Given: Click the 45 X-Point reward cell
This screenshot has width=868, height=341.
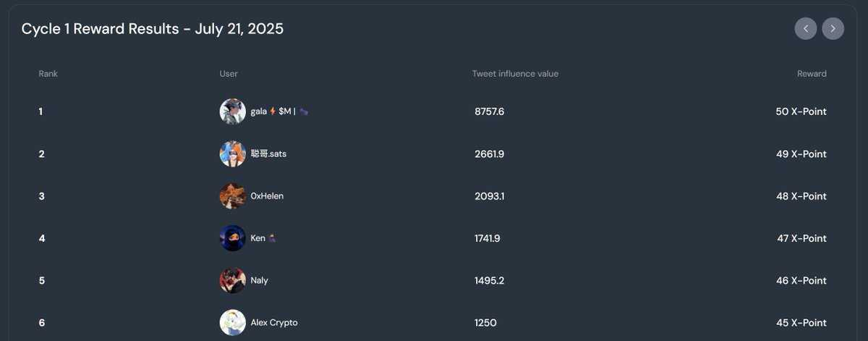Looking at the screenshot, I should pos(801,322).
